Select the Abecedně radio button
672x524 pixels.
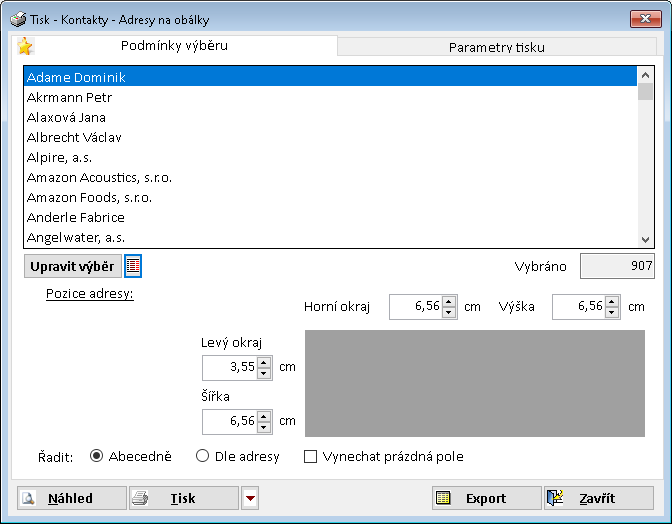tap(97, 456)
